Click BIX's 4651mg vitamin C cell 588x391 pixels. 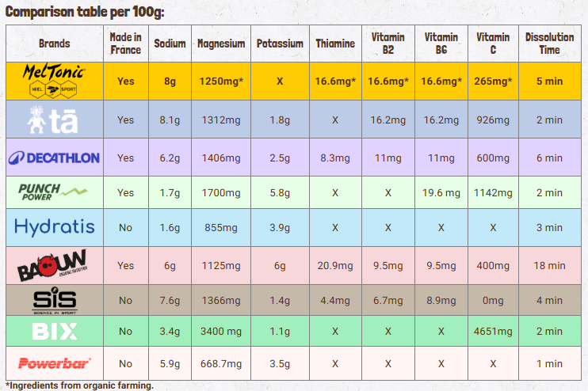[493, 331]
